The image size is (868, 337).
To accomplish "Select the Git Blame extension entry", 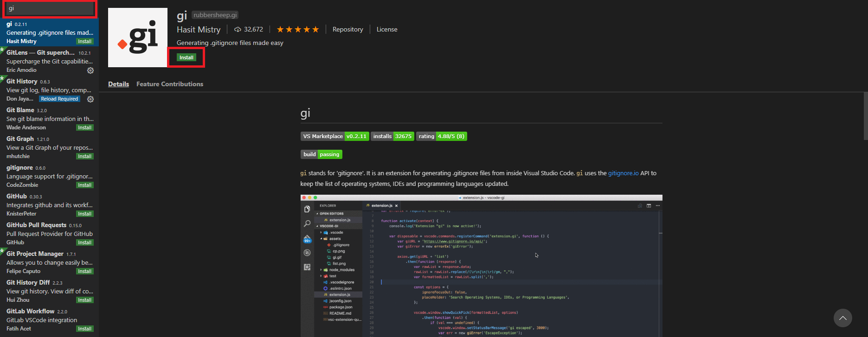I will tap(49, 119).
